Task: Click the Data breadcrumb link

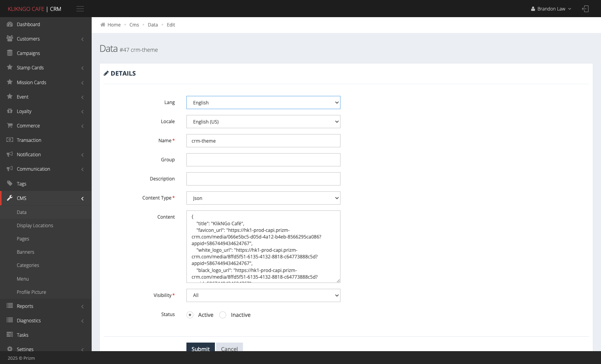Action: click(153, 25)
